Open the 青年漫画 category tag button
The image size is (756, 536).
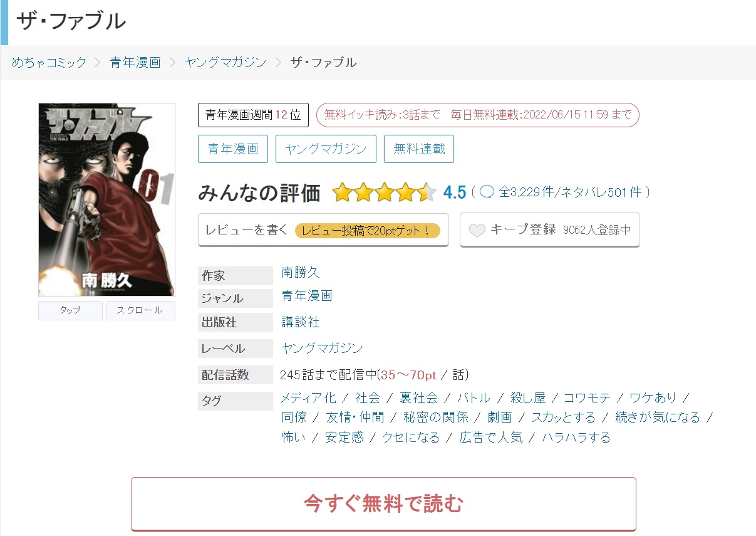tap(233, 149)
